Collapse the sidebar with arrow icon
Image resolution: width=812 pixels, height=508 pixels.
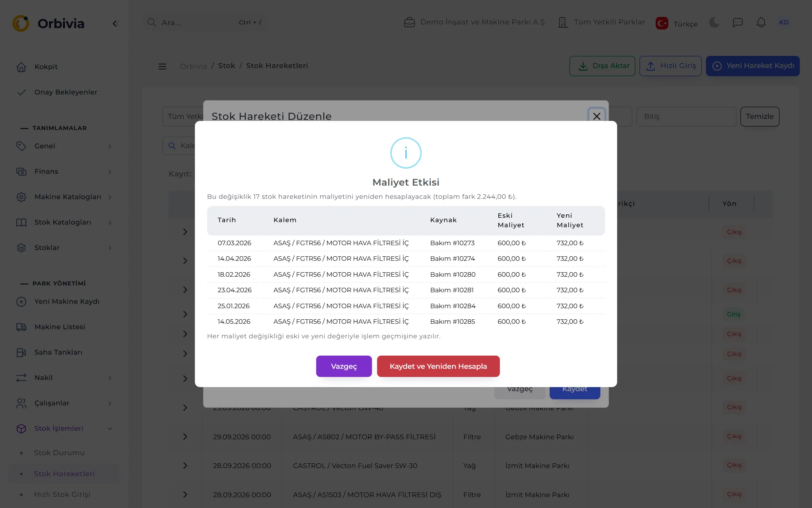click(115, 23)
